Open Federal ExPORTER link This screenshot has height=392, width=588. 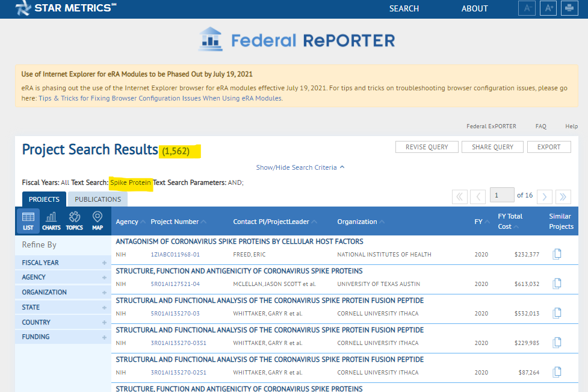[x=491, y=126]
